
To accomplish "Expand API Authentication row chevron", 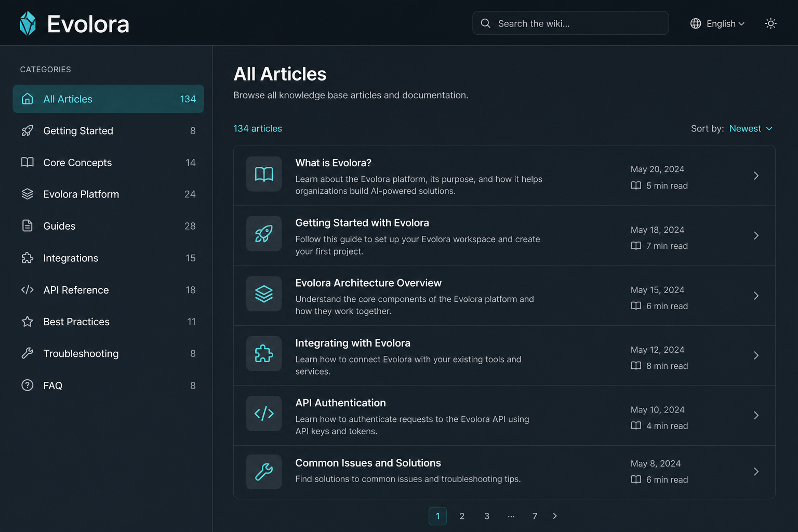I will click(756, 415).
